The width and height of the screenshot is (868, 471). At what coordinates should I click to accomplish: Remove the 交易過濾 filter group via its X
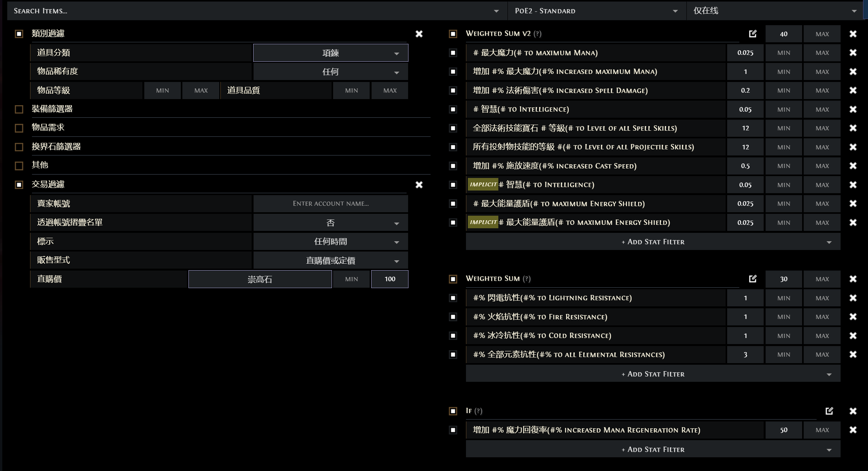(x=419, y=185)
